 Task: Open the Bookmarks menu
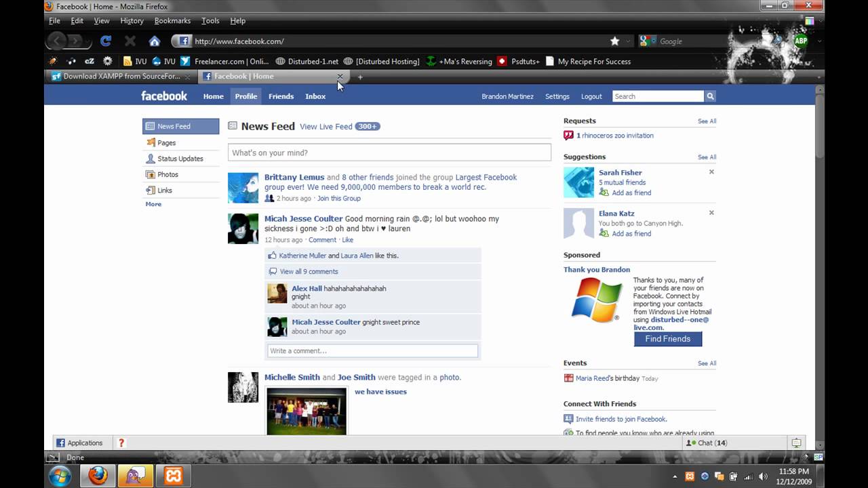click(x=172, y=21)
